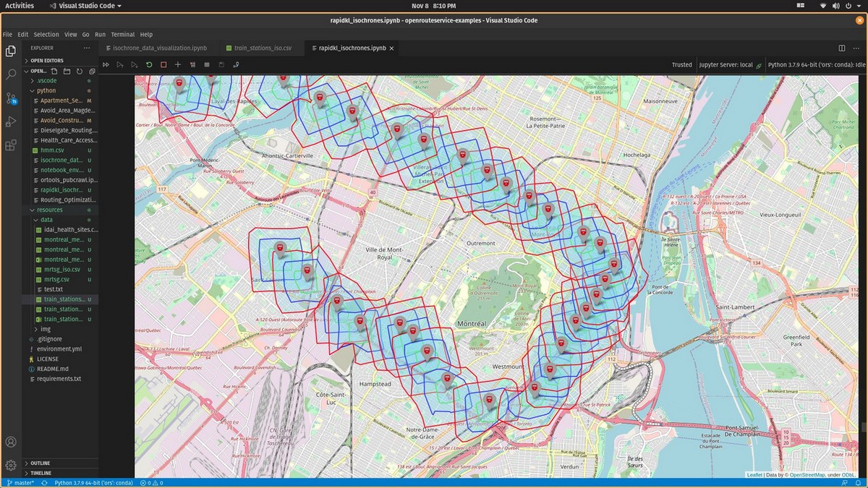Image resolution: width=868 pixels, height=488 pixels.
Task: Switch to isochrone_data_visualization.ipynb tab
Action: click(160, 48)
